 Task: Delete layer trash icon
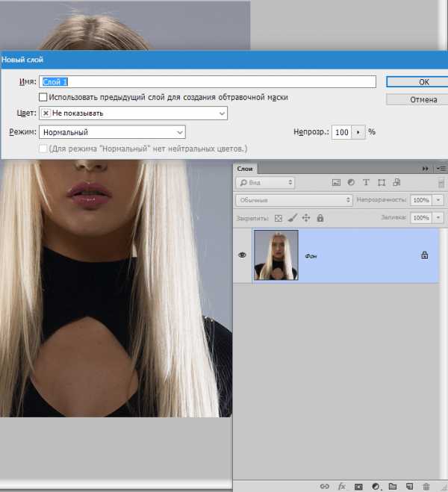coord(426,486)
